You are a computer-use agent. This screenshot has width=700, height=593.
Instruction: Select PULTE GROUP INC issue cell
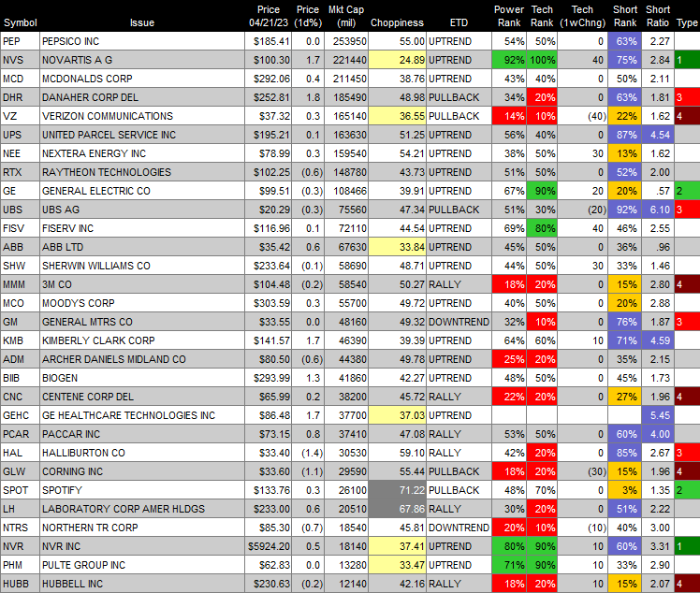[x=142, y=566]
